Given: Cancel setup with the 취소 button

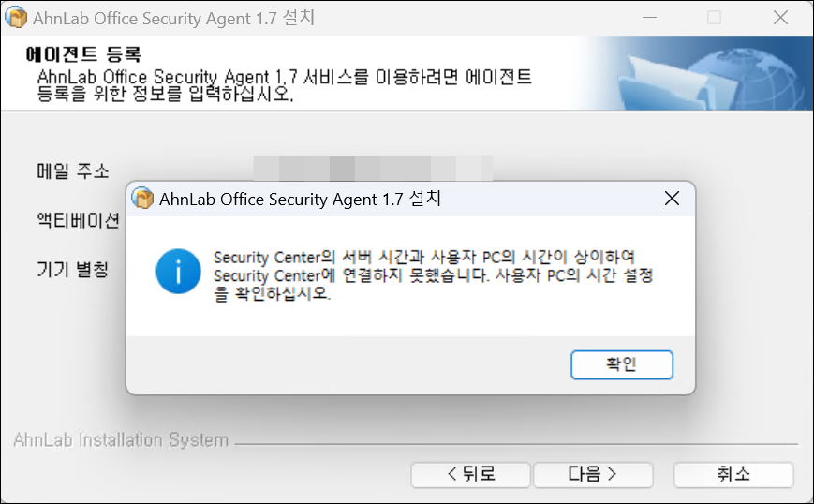Looking at the screenshot, I should 733,474.
